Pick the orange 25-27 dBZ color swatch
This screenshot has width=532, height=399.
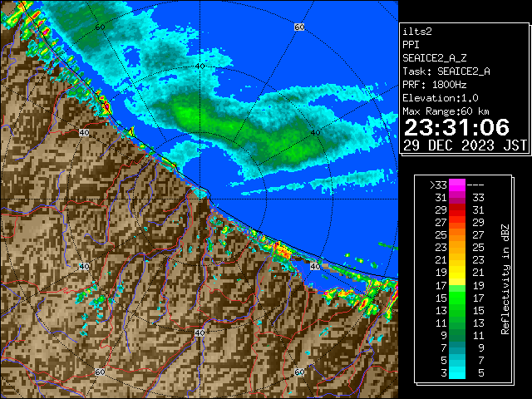tap(457, 235)
